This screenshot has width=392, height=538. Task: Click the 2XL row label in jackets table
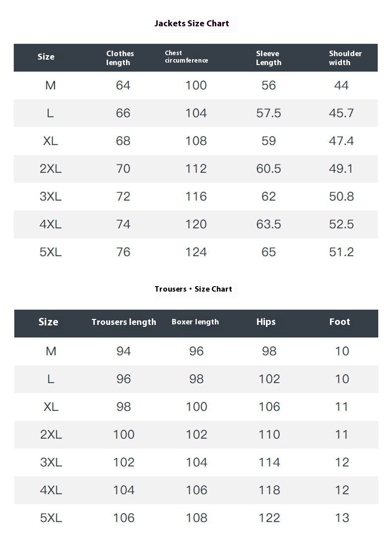point(51,169)
